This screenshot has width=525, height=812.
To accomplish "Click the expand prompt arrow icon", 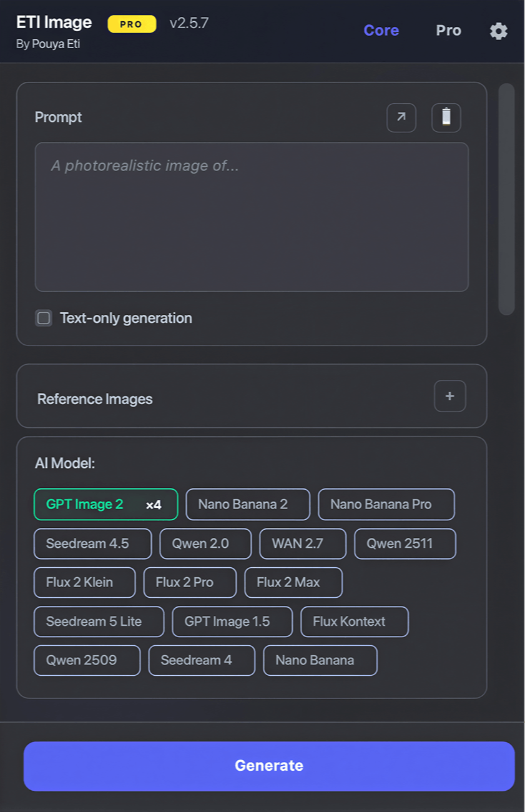I will [x=401, y=117].
